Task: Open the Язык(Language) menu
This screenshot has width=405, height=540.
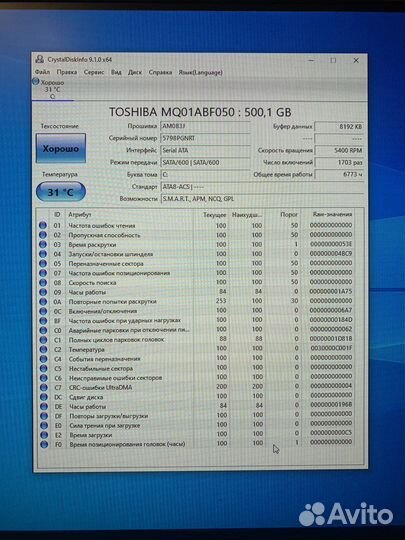Action: coord(200,72)
